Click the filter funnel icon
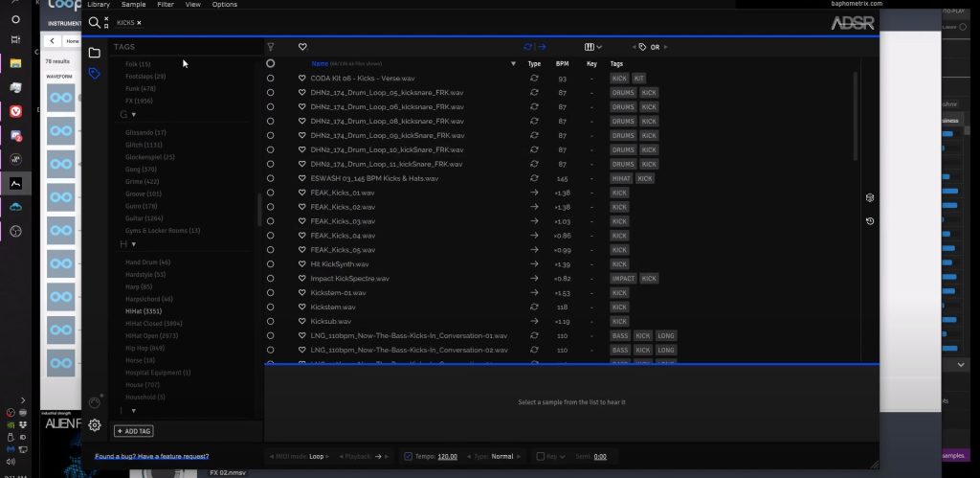Screen dimensions: 980x478 pyautogui.click(x=271, y=47)
